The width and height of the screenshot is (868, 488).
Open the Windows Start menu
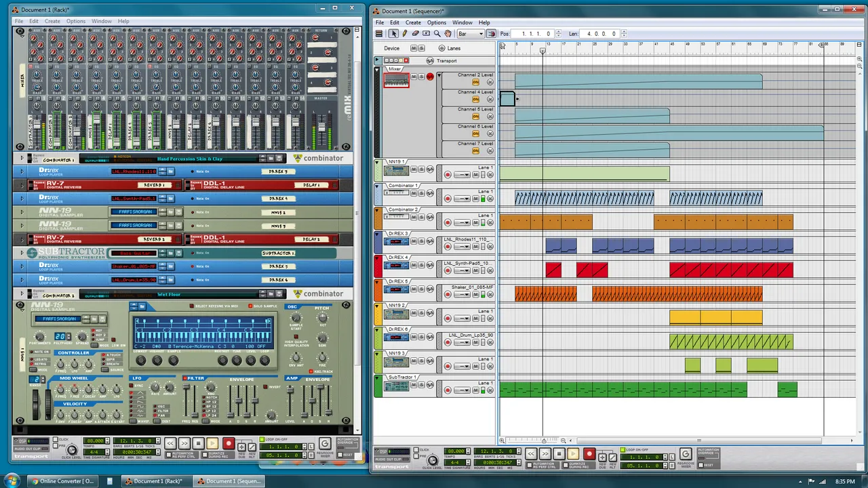[x=12, y=481]
